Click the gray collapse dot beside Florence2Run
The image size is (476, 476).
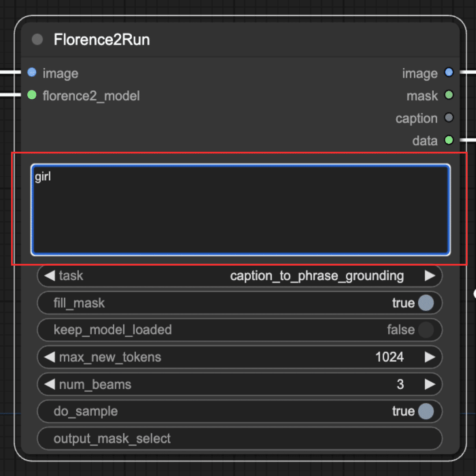click(x=37, y=39)
